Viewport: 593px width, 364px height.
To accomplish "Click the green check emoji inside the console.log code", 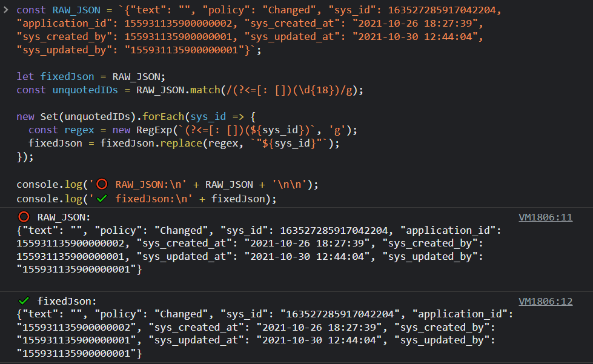I will pyautogui.click(x=101, y=199).
